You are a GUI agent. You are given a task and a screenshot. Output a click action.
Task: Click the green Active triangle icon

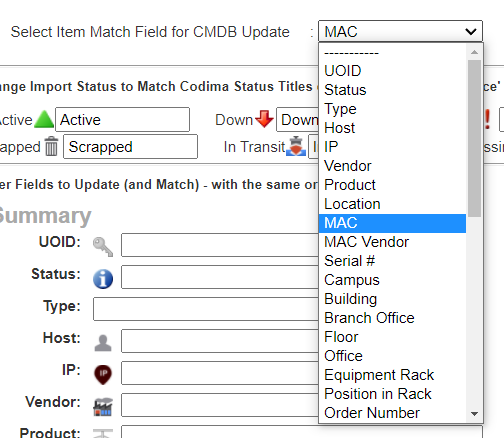(x=44, y=119)
